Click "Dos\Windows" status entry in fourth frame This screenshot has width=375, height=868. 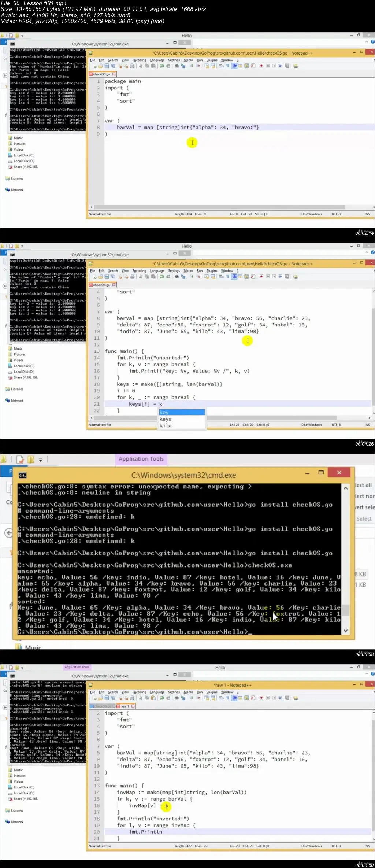click(x=312, y=846)
